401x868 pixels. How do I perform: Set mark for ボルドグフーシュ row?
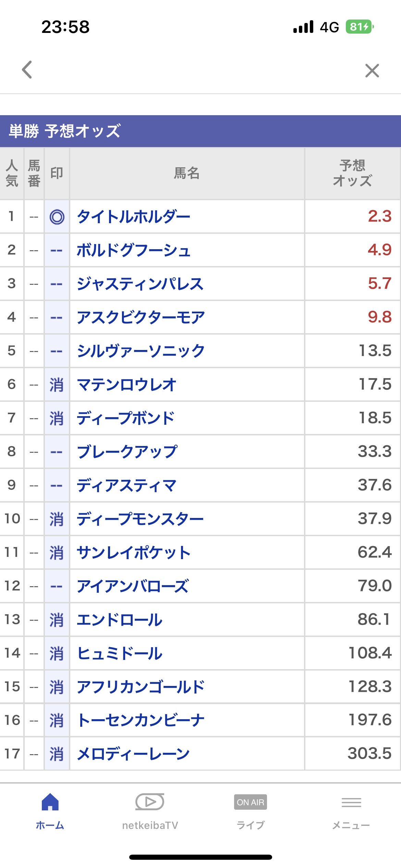click(57, 250)
